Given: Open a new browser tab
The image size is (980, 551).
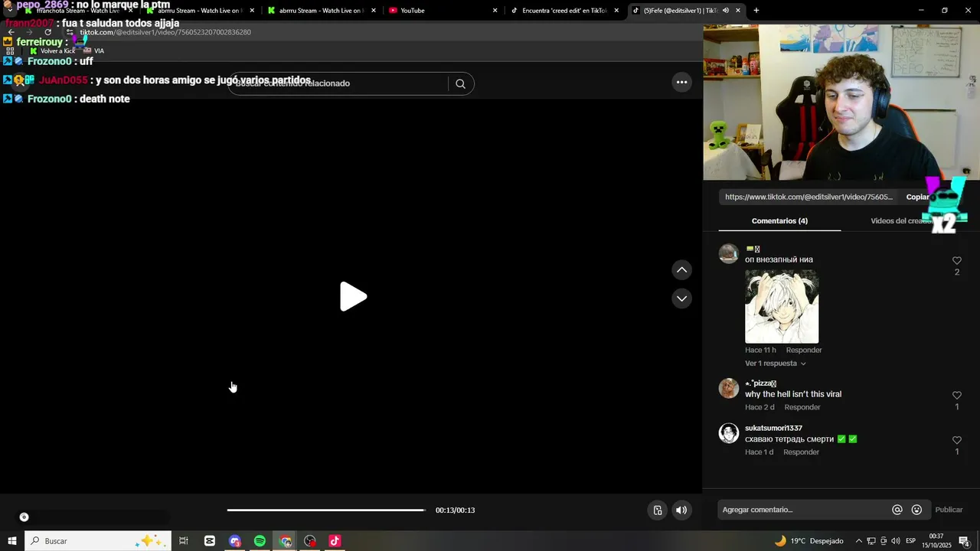Looking at the screenshot, I should click(x=756, y=11).
